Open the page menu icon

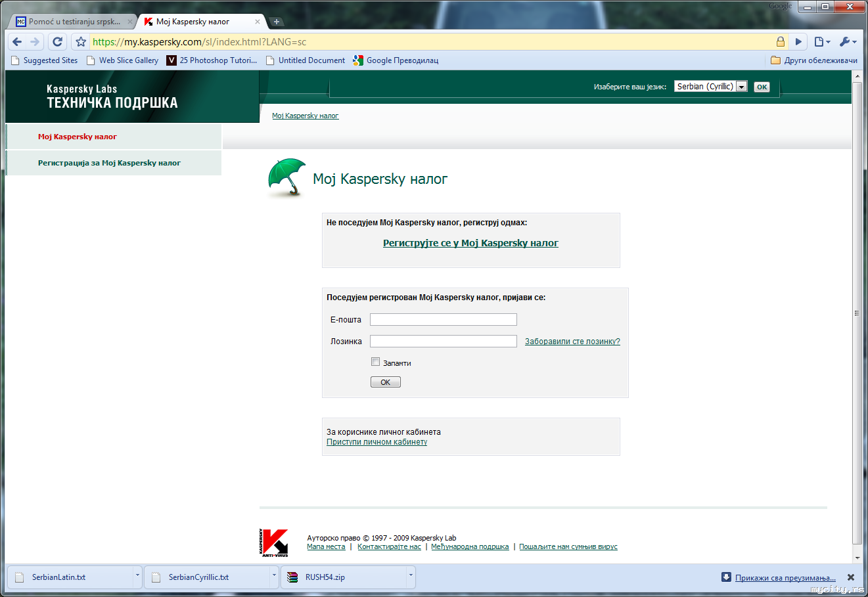point(822,42)
